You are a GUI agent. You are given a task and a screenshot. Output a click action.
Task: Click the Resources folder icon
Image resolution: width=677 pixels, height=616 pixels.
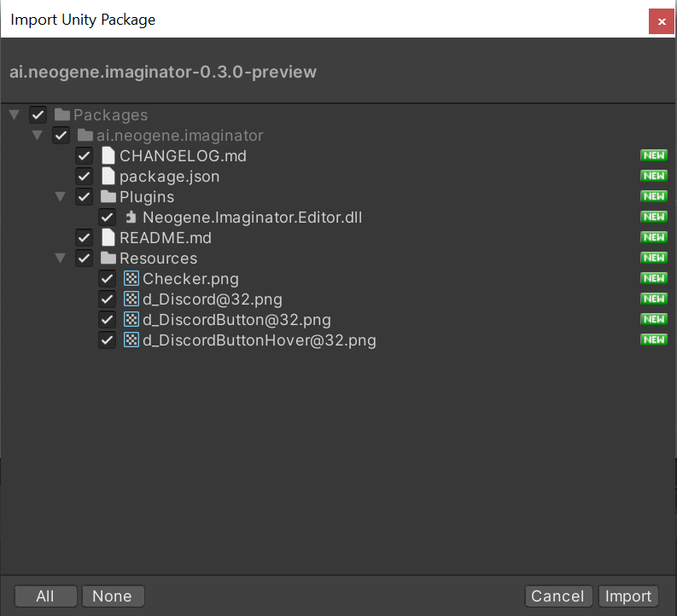tap(108, 258)
